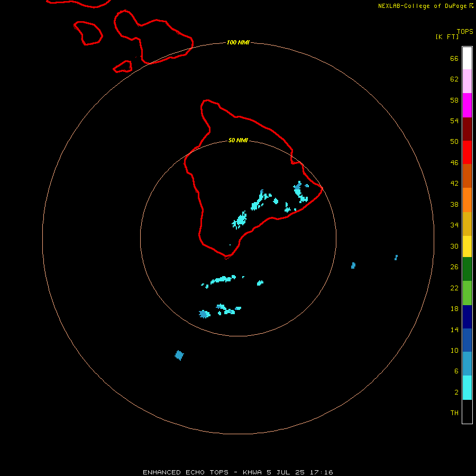Click legend value 66

(x=454, y=58)
